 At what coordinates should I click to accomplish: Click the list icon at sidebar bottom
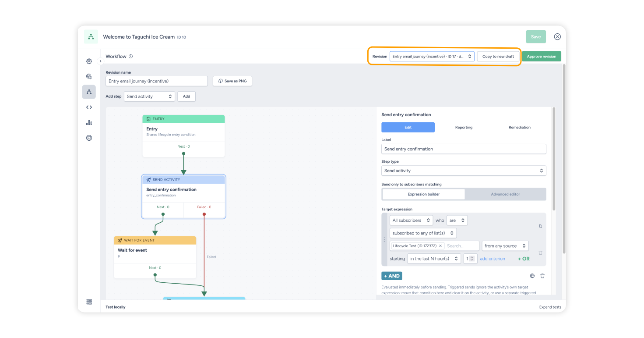click(89, 302)
